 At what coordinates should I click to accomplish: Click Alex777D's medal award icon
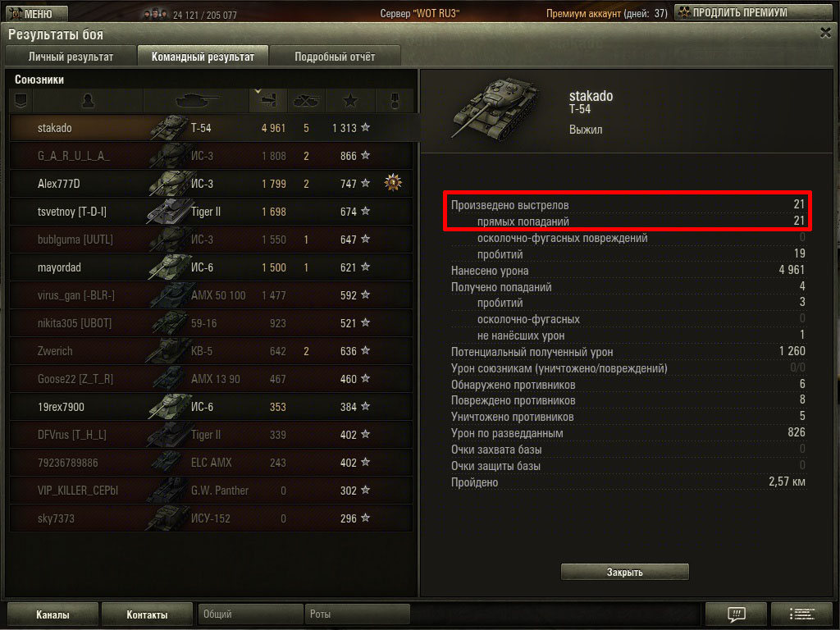[393, 183]
